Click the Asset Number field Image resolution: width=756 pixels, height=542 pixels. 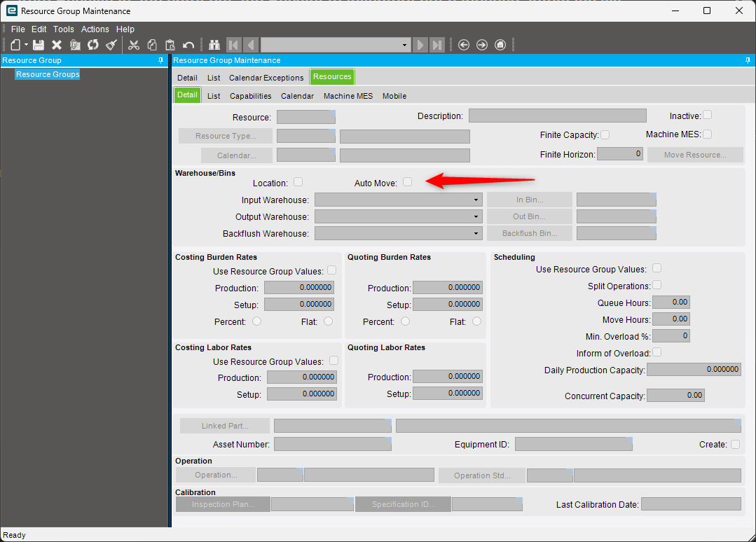coord(333,444)
